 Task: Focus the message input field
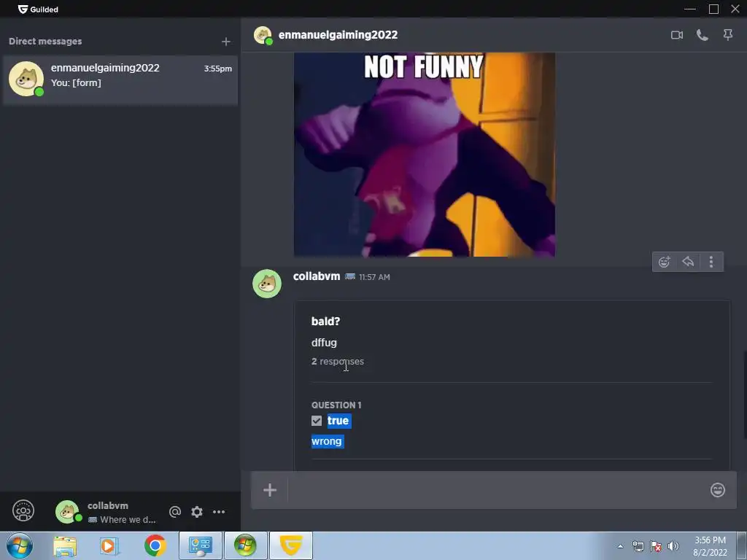[498, 490]
